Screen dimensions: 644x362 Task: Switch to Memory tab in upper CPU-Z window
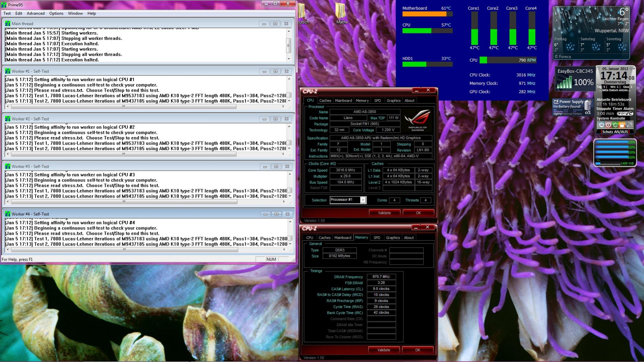coord(362,101)
